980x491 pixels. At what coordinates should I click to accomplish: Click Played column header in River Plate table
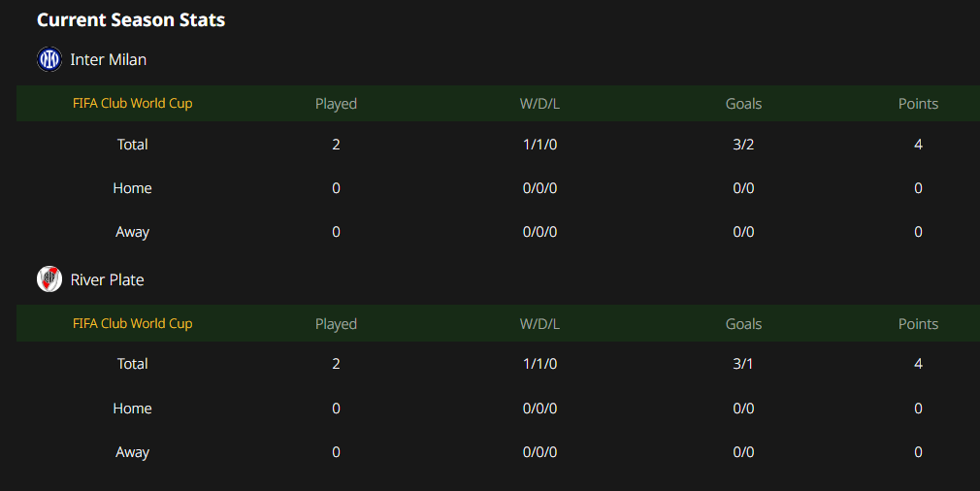[x=337, y=323]
